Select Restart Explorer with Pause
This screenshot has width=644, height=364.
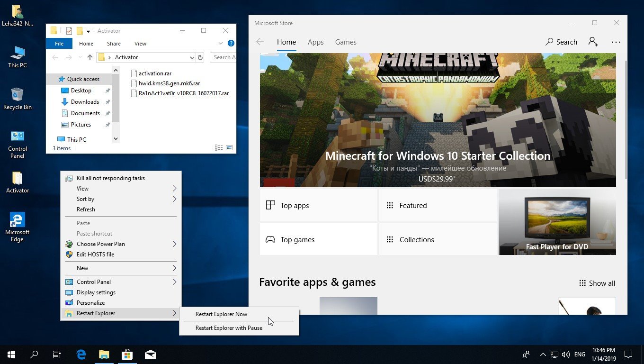[x=239, y=328]
